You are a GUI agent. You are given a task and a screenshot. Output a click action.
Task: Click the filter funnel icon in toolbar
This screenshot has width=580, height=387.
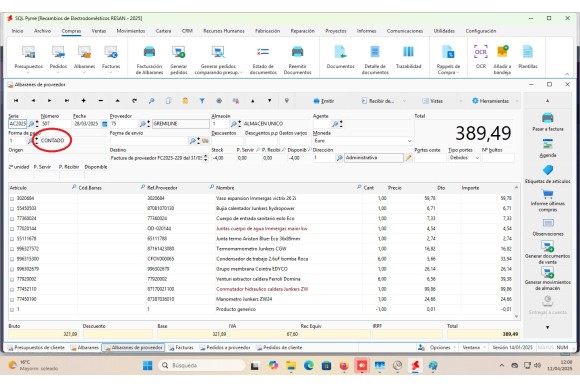pos(202,101)
